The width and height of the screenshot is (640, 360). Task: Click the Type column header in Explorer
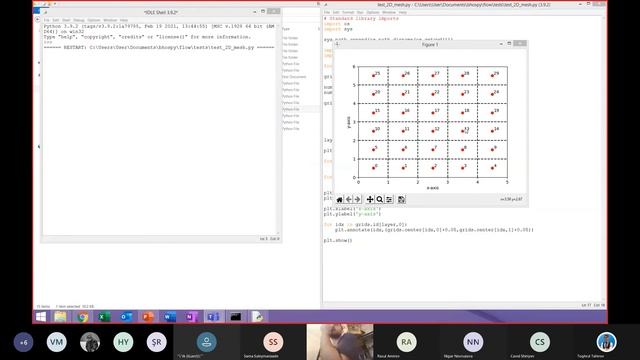click(286, 29)
